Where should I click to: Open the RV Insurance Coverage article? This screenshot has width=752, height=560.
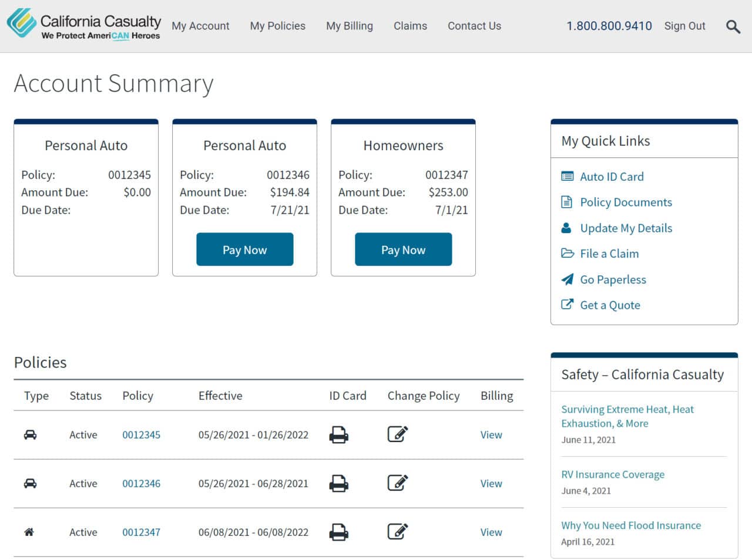[x=613, y=474]
